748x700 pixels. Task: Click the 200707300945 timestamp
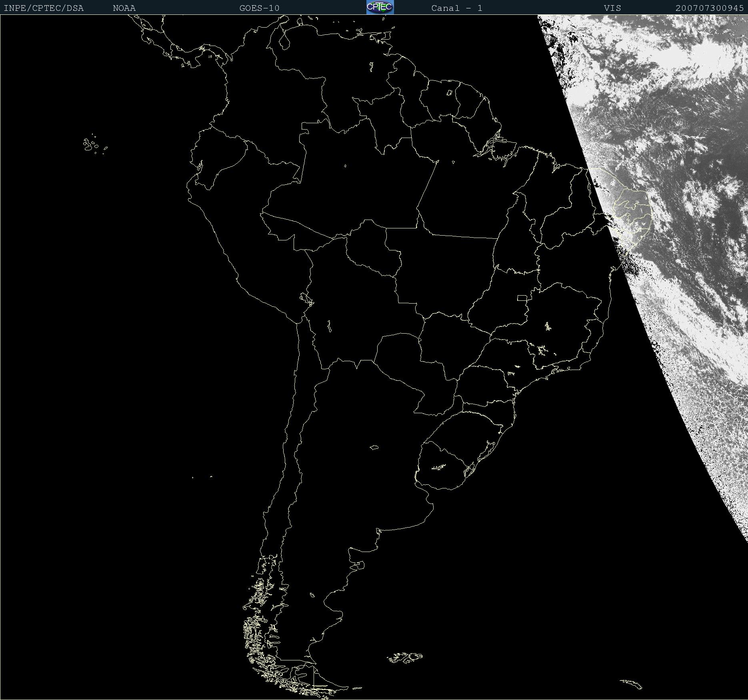pyautogui.click(x=710, y=8)
